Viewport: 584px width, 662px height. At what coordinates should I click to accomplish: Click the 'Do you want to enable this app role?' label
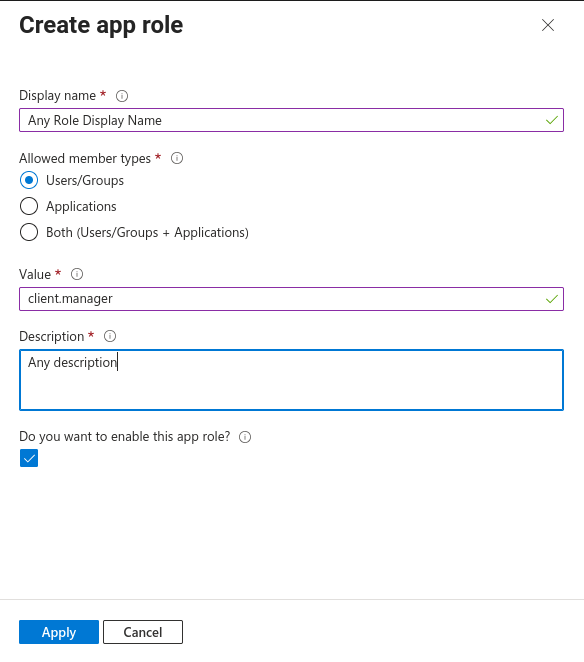125,437
